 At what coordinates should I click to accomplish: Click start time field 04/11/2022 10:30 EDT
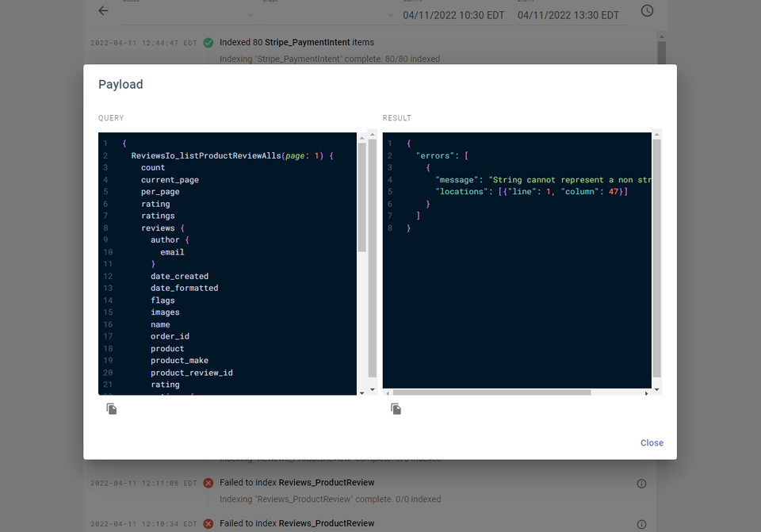[x=453, y=15]
